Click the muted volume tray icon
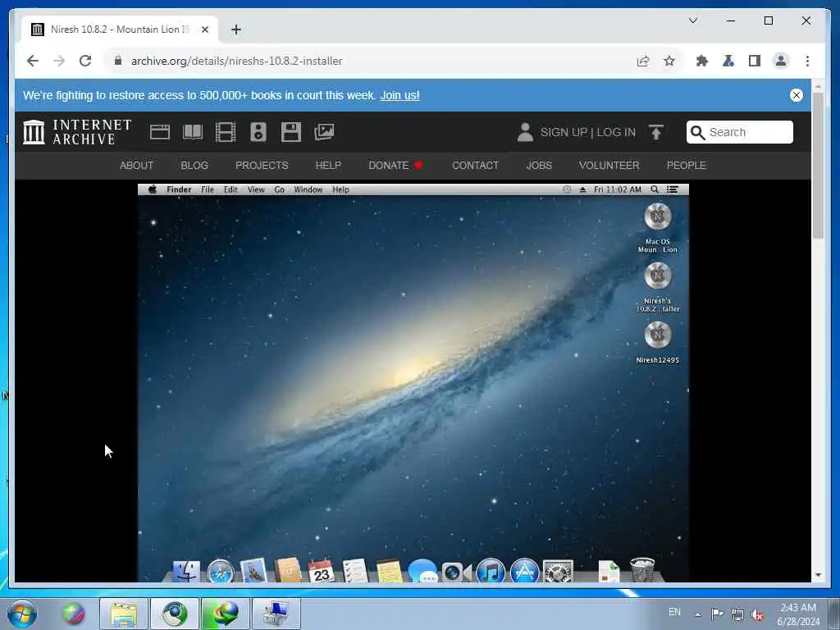 (x=757, y=615)
